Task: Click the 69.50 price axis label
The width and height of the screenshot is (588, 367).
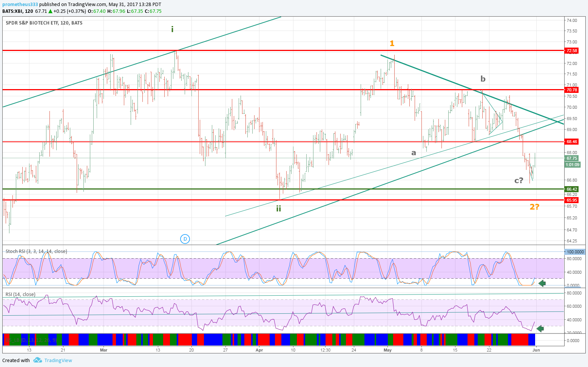Action: [x=572, y=119]
